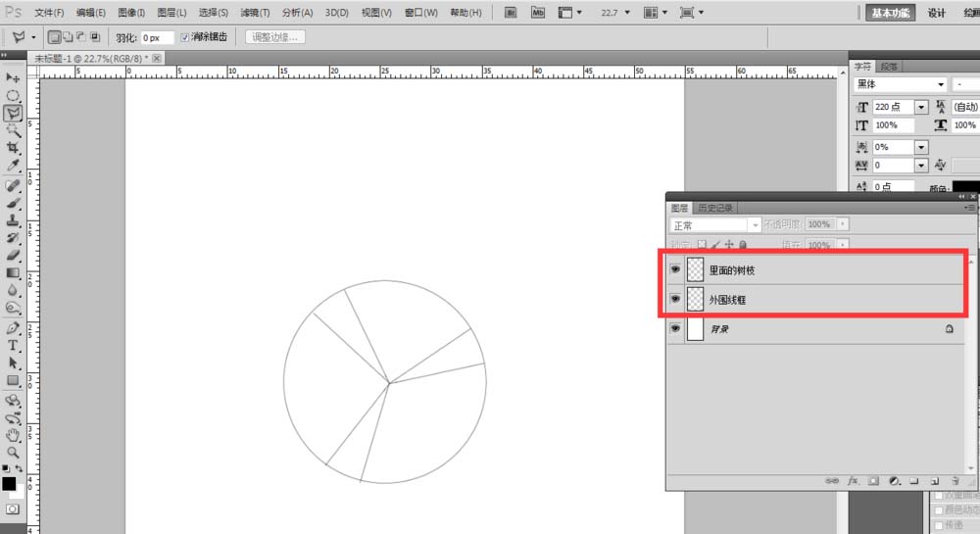Open the 正常 blend mode dropdown

[715, 225]
